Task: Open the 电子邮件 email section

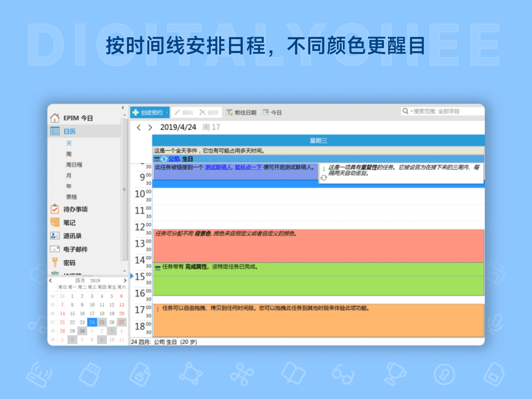Action: tap(75, 249)
